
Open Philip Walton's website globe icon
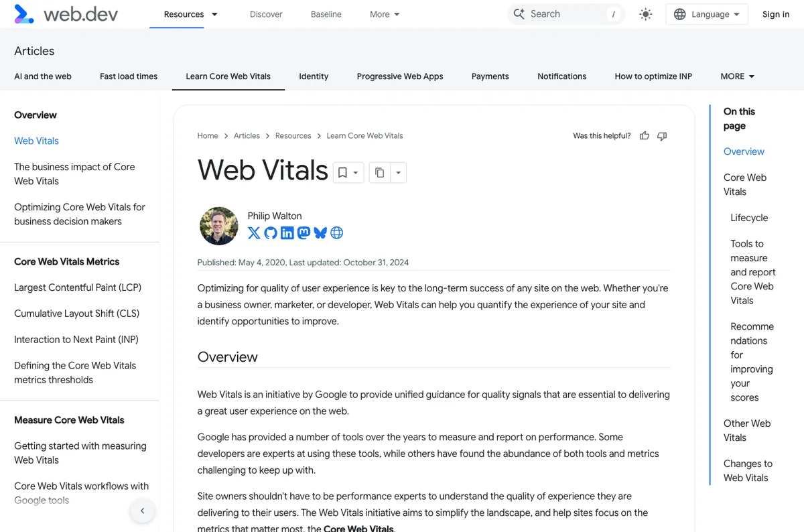(x=337, y=232)
